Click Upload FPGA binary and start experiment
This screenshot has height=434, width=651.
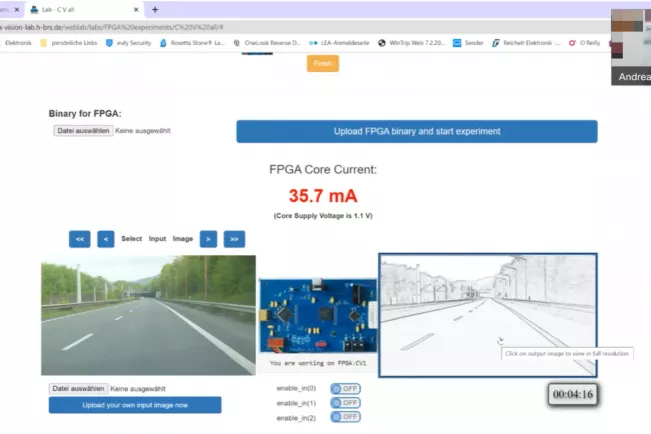pyautogui.click(x=416, y=131)
